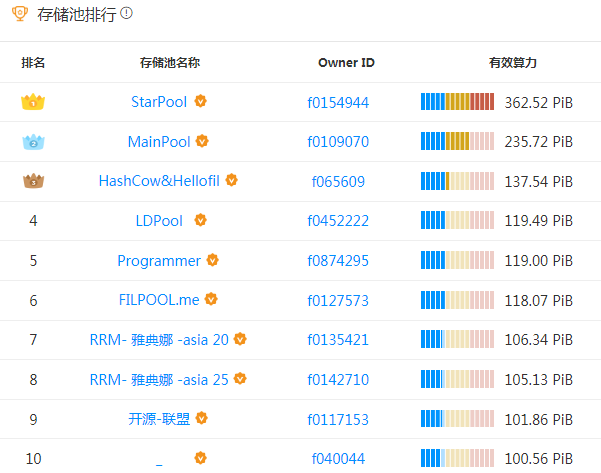Click the 存储池排行 section title
This screenshot has width=601, height=473.
(x=76, y=15)
